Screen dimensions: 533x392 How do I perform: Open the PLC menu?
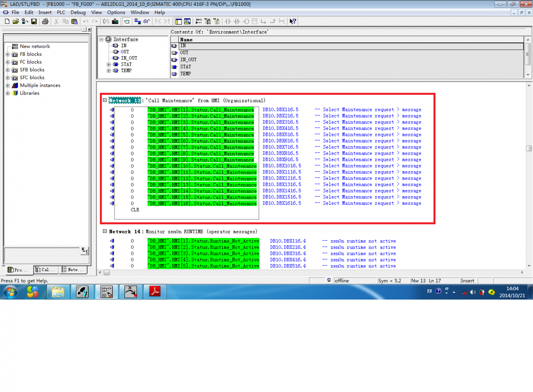pos(61,12)
